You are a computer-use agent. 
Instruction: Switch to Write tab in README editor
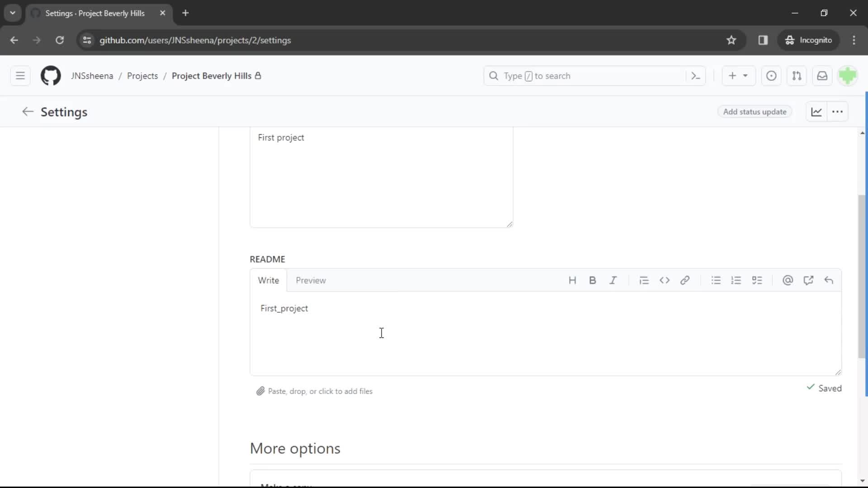click(x=268, y=280)
